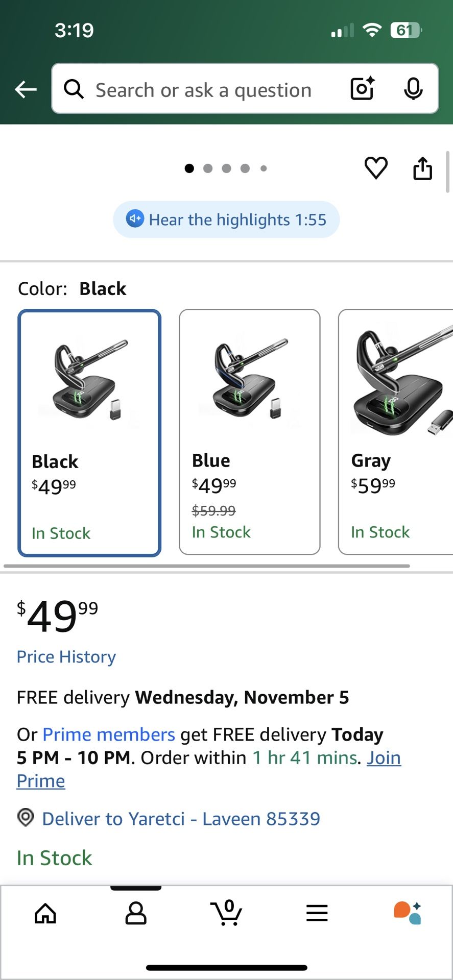Select the Black color option
The image size is (453, 980).
pos(89,433)
